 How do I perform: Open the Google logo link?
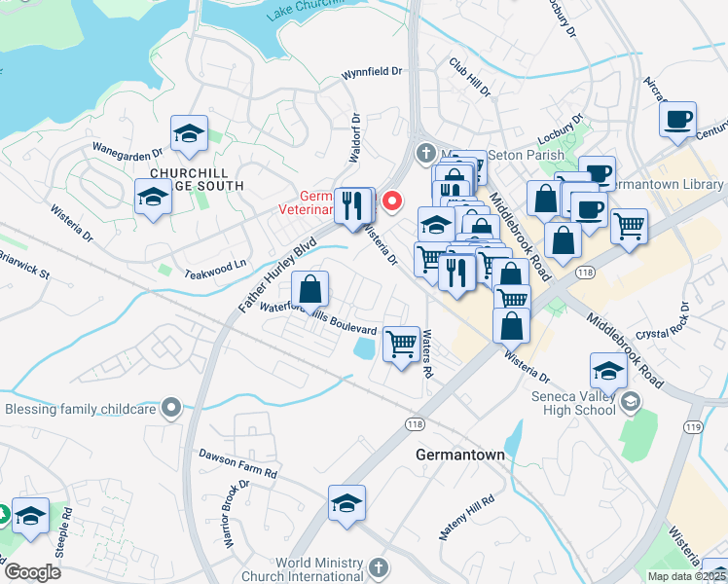tap(32, 572)
